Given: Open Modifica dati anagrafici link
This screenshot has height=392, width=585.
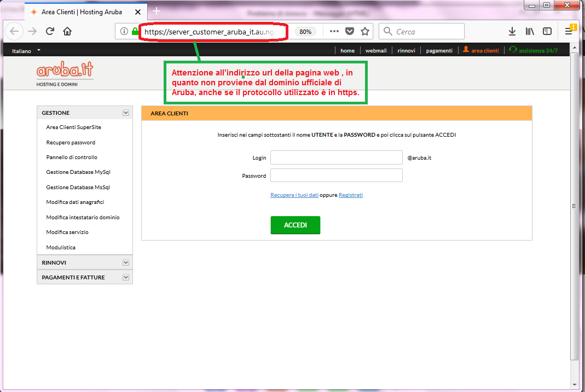Looking at the screenshot, I should coord(75,202).
